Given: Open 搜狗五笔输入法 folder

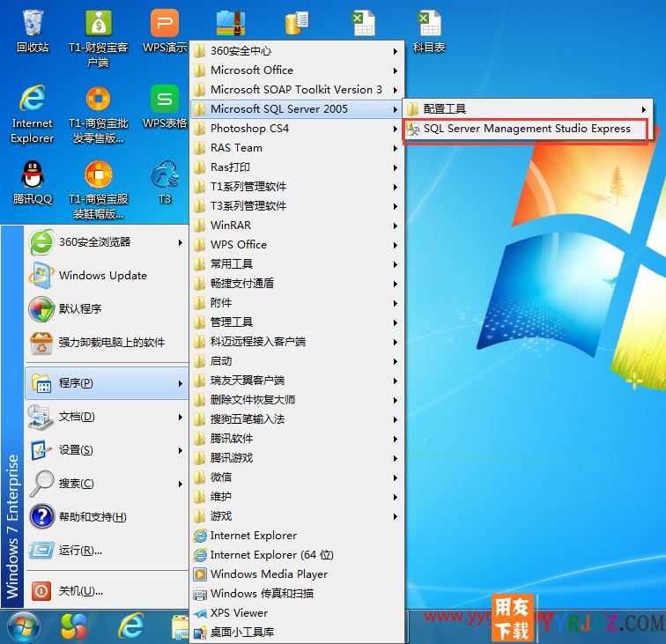Looking at the screenshot, I should click(x=297, y=419).
